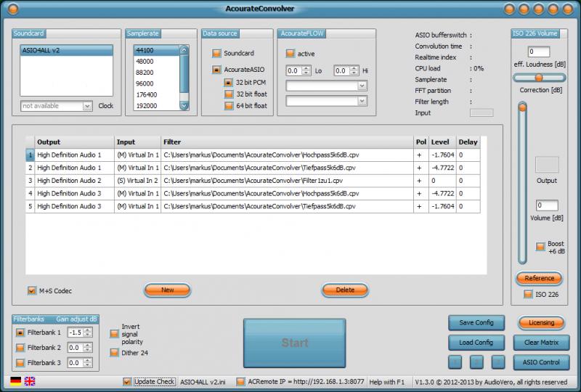Enable Soundcard data source
This screenshot has height=392, width=581.
click(x=216, y=53)
